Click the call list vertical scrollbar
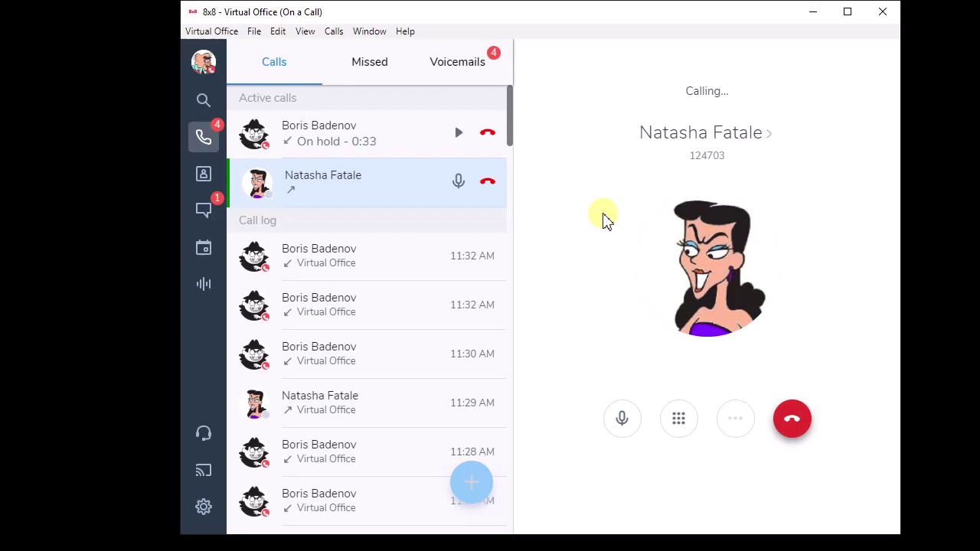Screen dimensions: 980x551 point(509,115)
